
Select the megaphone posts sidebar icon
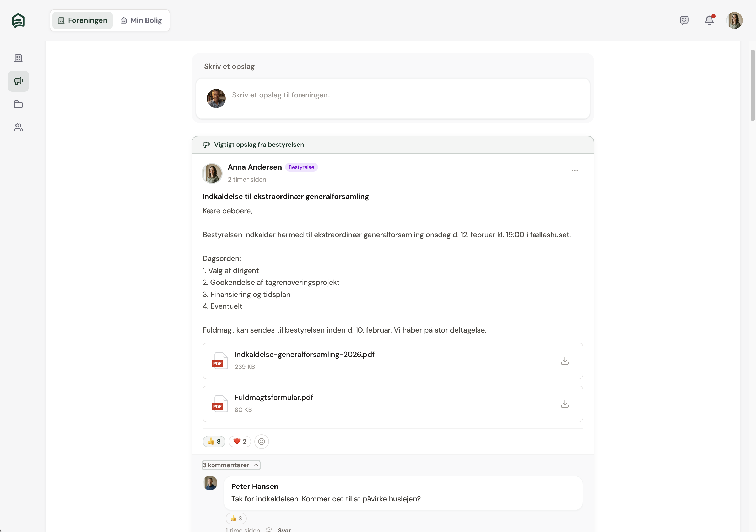(x=18, y=81)
